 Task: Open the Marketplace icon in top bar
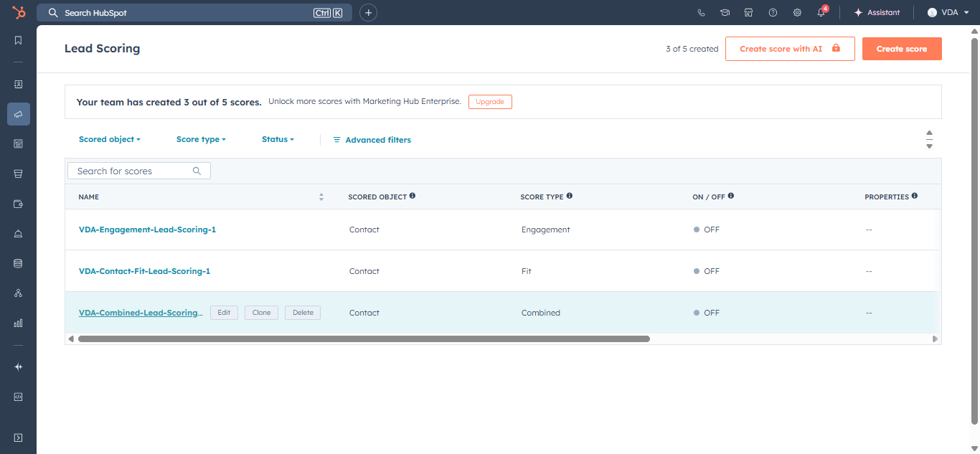(749, 12)
